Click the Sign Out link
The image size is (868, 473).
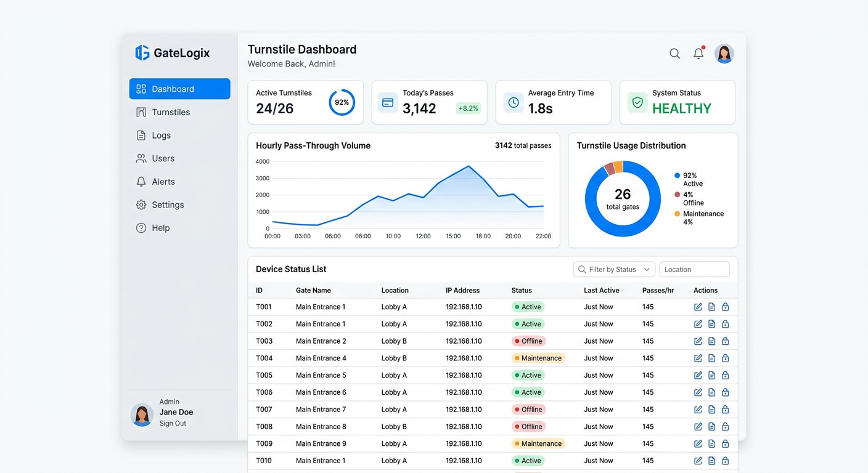click(173, 424)
